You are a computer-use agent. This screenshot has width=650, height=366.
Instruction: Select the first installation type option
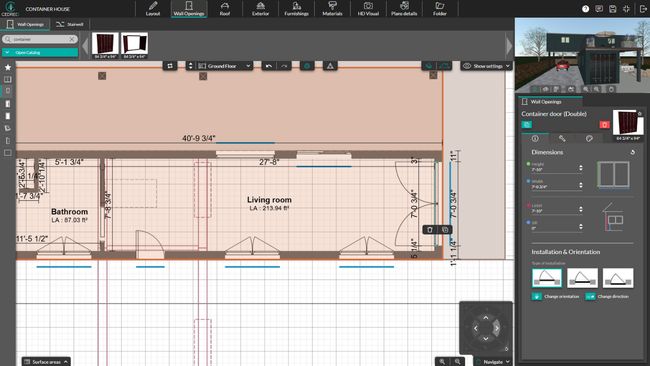point(547,278)
